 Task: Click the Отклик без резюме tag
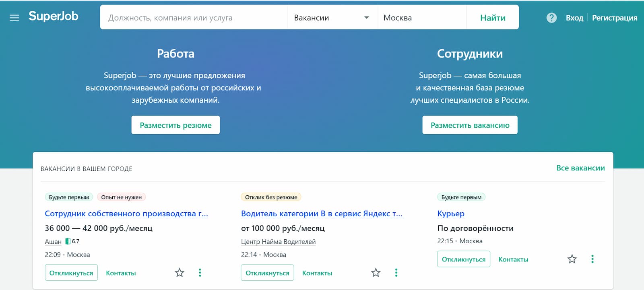click(271, 197)
